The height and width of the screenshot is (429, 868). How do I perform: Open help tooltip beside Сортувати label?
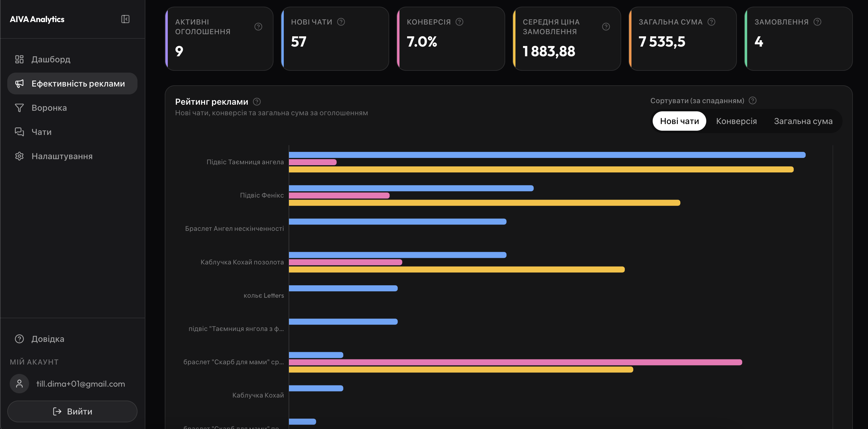(752, 101)
